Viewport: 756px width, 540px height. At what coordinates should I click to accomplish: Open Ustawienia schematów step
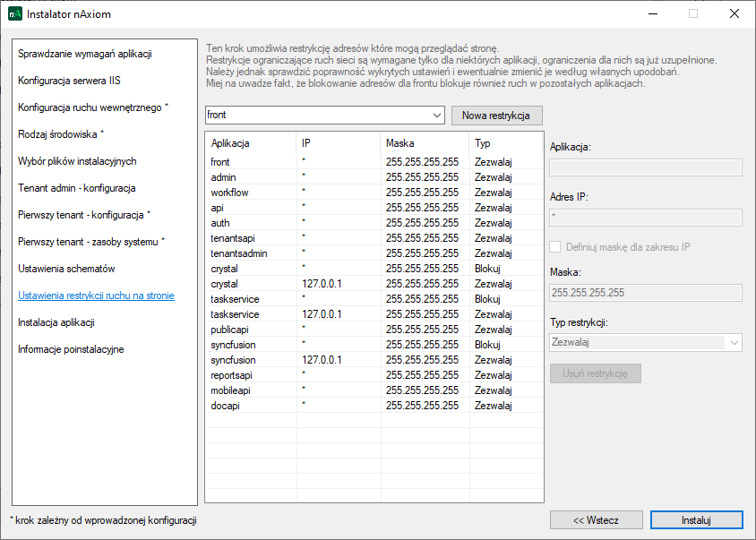coord(66,269)
